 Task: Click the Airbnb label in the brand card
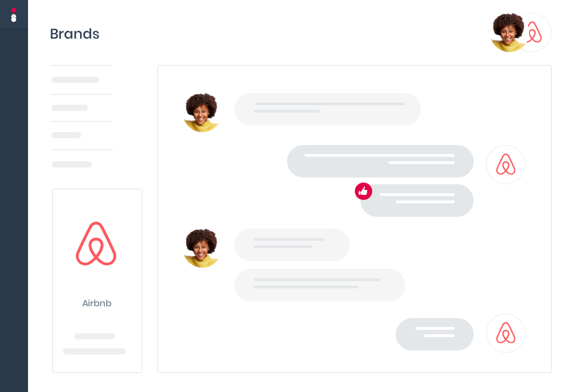(96, 303)
